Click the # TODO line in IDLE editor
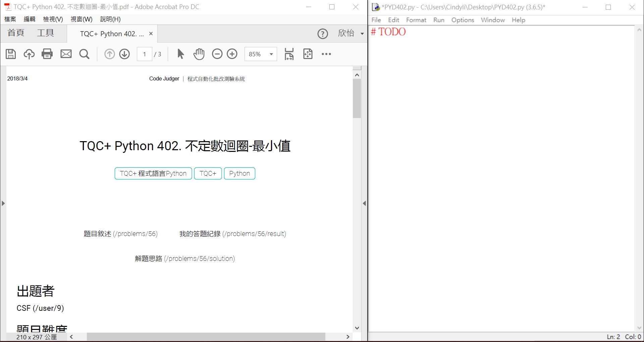The image size is (644, 342). point(388,32)
